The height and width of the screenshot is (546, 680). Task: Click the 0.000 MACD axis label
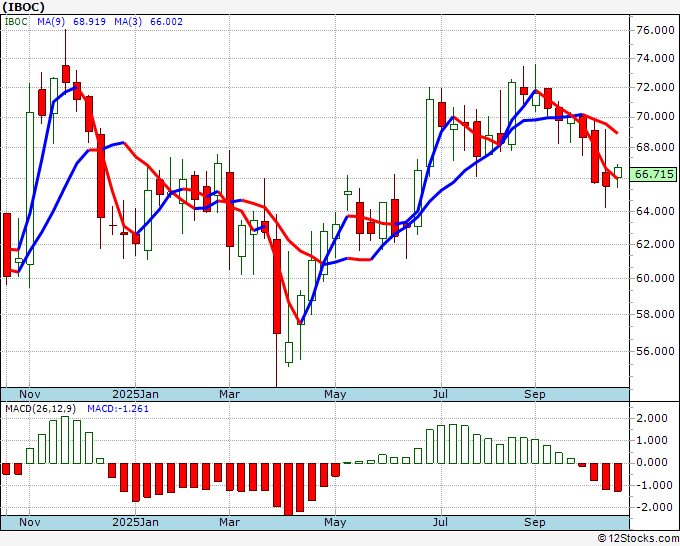pos(654,462)
